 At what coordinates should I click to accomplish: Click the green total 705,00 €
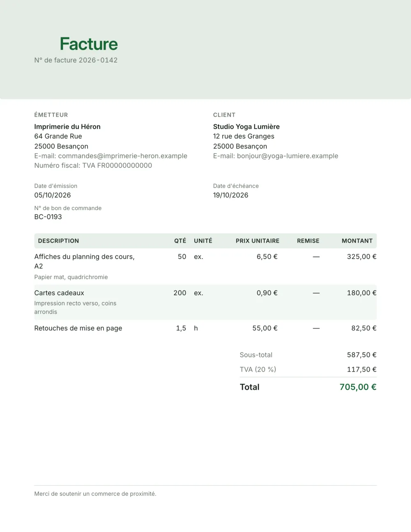click(x=358, y=387)
